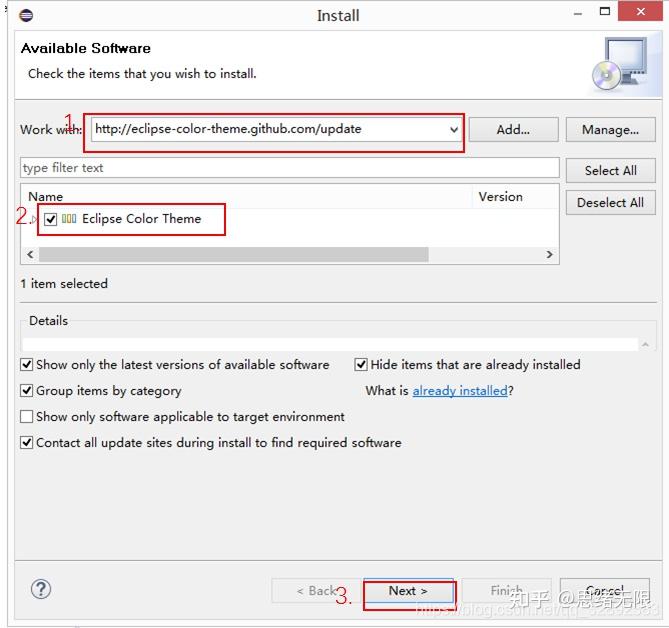Viewport: 669px width, 628px height.
Task: Open the already installed link
Action: [x=460, y=391]
